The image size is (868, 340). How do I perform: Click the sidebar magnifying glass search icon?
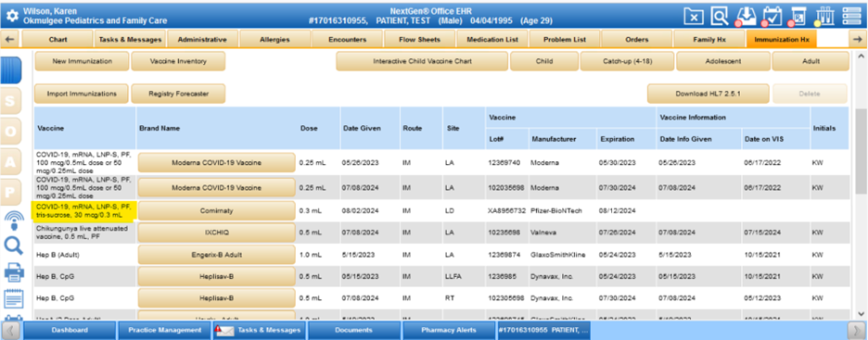[13, 246]
